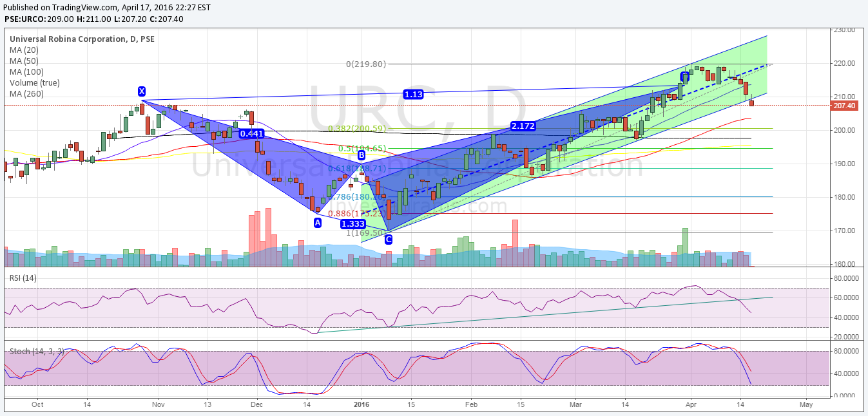Screen dimensions: 868x416
Task: Select harmonic pattern point A label
Action: pyautogui.click(x=317, y=223)
